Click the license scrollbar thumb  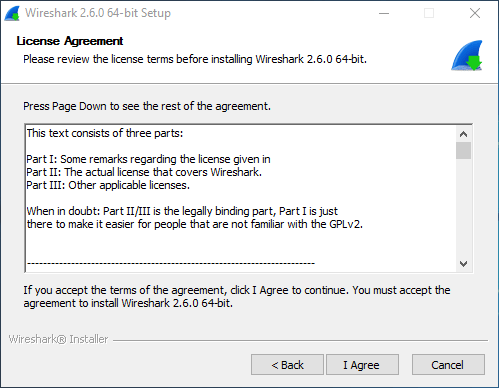463,151
